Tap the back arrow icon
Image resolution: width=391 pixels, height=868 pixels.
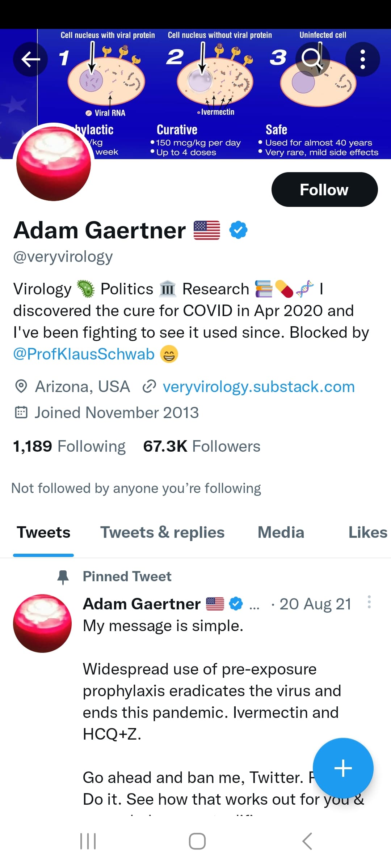pyautogui.click(x=30, y=59)
